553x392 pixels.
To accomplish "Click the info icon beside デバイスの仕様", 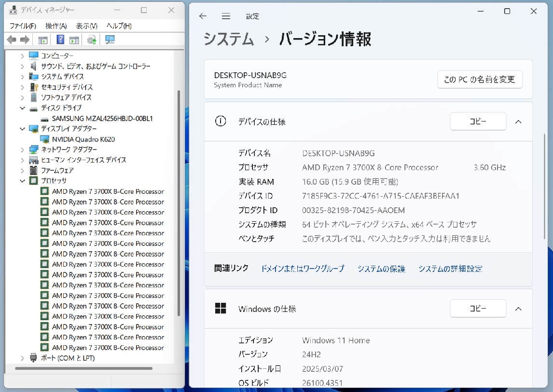I will (x=221, y=122).
